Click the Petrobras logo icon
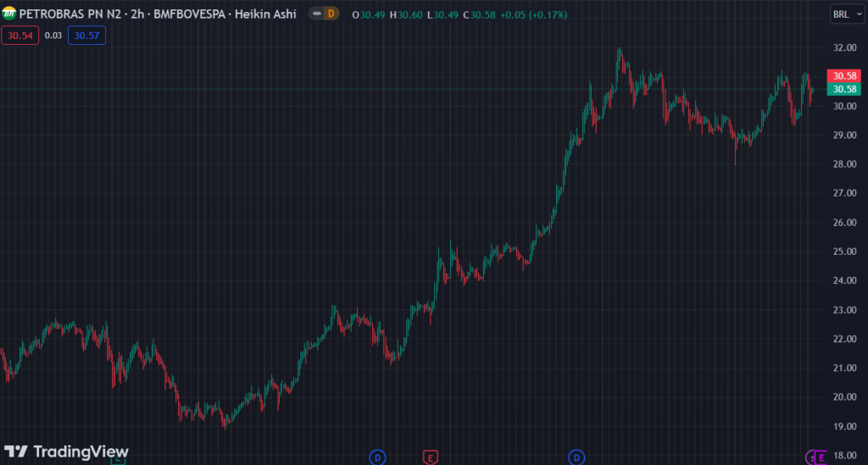Image resolution: width=868 pixels, height=465 pixels. 9,14
